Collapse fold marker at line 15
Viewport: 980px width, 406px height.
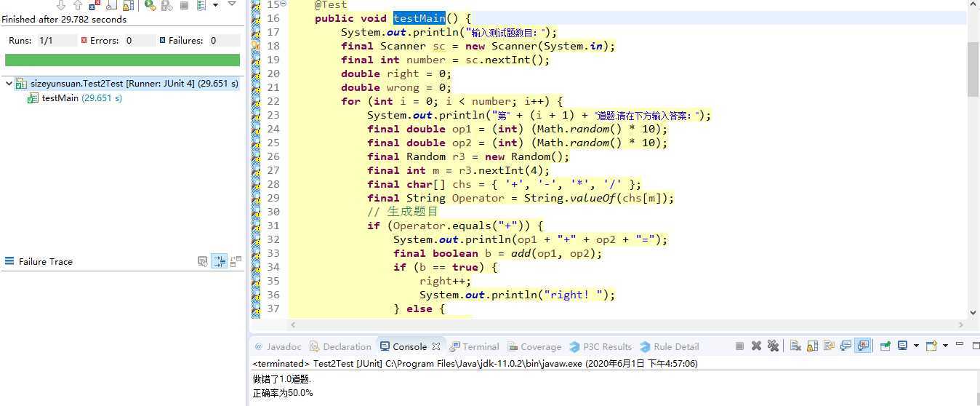tap(284, 4)
